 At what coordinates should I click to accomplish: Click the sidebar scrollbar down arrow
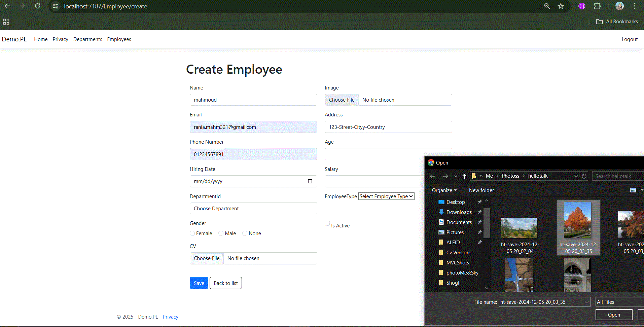pyautogui.click(x=487, y=288)
